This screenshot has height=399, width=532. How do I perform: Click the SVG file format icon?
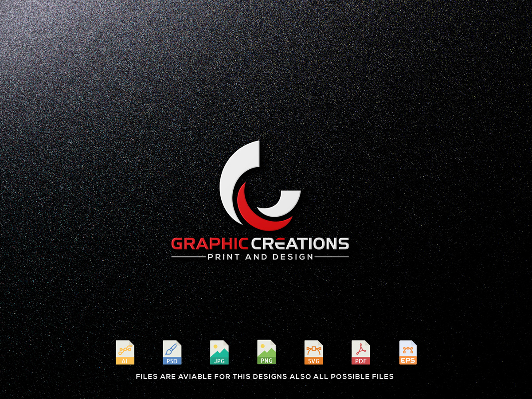[313, 352]
